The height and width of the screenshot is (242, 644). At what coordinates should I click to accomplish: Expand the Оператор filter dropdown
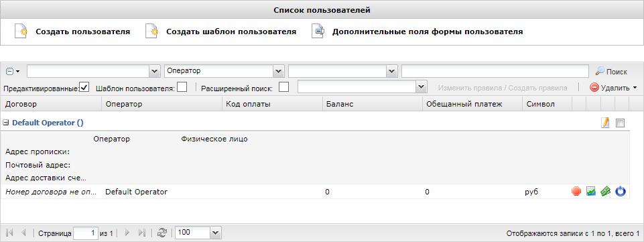click(279, 71)
